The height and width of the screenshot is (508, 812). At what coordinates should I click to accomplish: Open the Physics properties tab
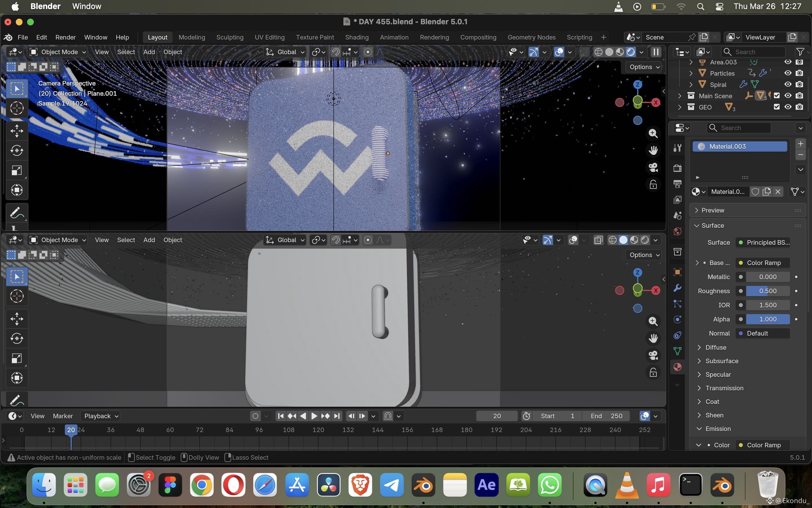coord(678,319)
